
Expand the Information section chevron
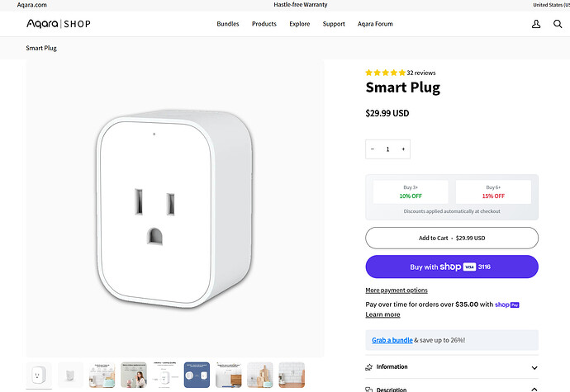point(534,368)
